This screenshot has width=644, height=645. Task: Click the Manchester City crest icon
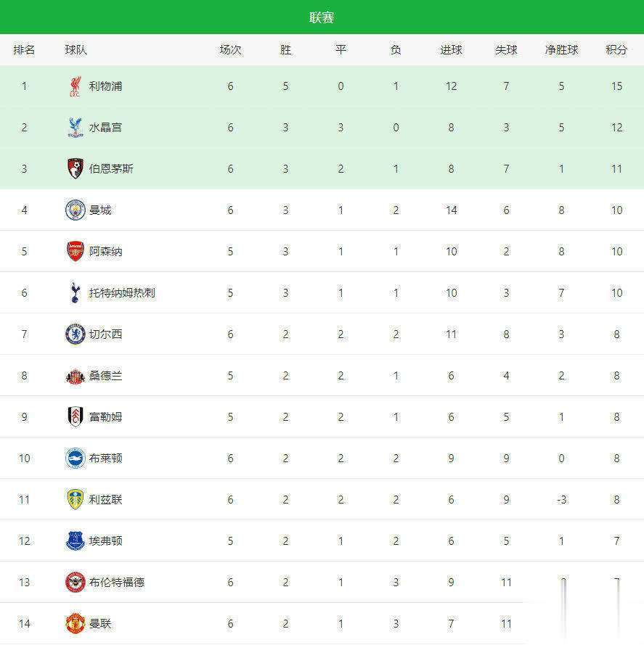pyautogui.click(x=75, y=210)
